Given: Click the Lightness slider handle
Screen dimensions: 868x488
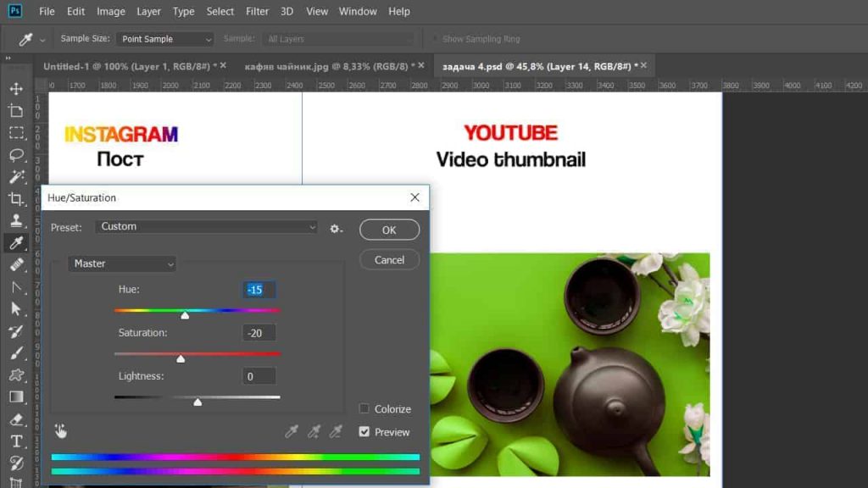Looking at the screenshot, I should [x=198, y=402].
